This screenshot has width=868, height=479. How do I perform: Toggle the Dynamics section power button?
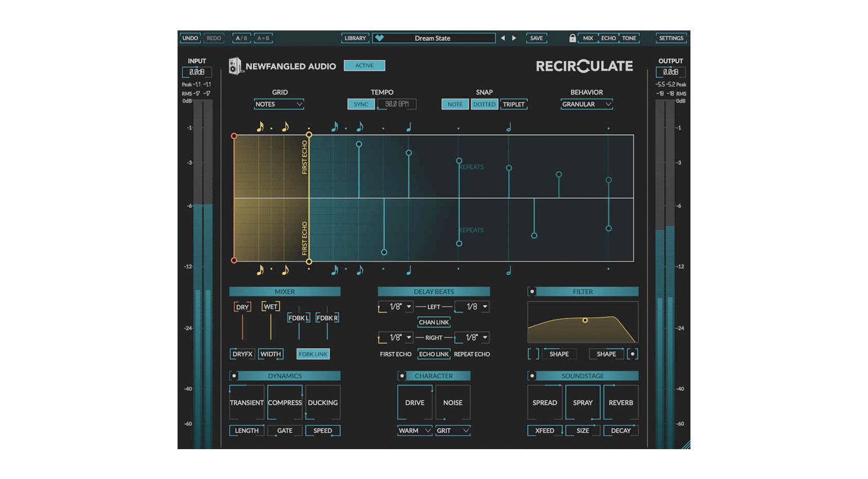234,375
